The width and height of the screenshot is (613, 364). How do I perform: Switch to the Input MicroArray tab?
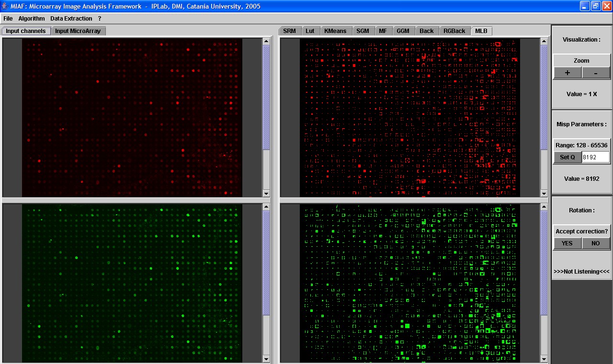pos(78,31)
